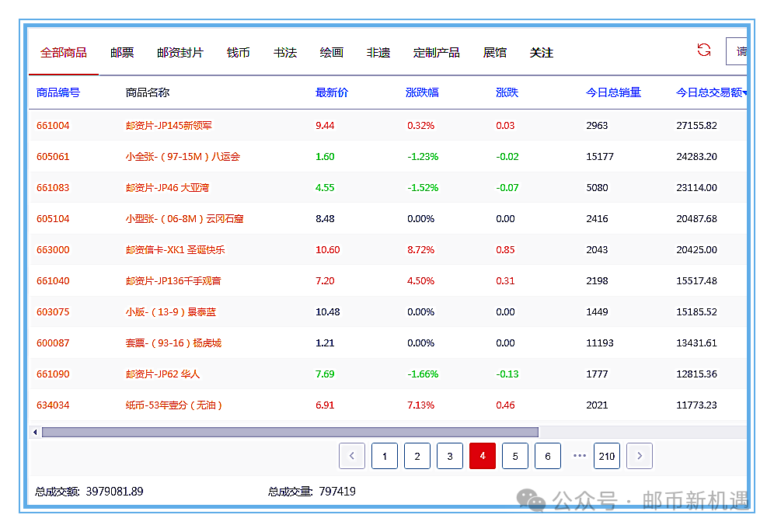
Task: Click pagination ellipsis between 6 and 210
Action: [x=579, y=456]
